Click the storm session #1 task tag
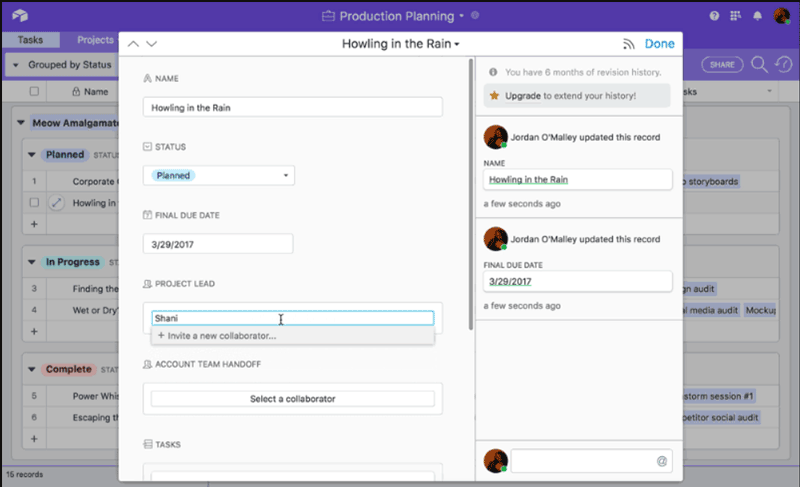 click(x=719, y=396)
